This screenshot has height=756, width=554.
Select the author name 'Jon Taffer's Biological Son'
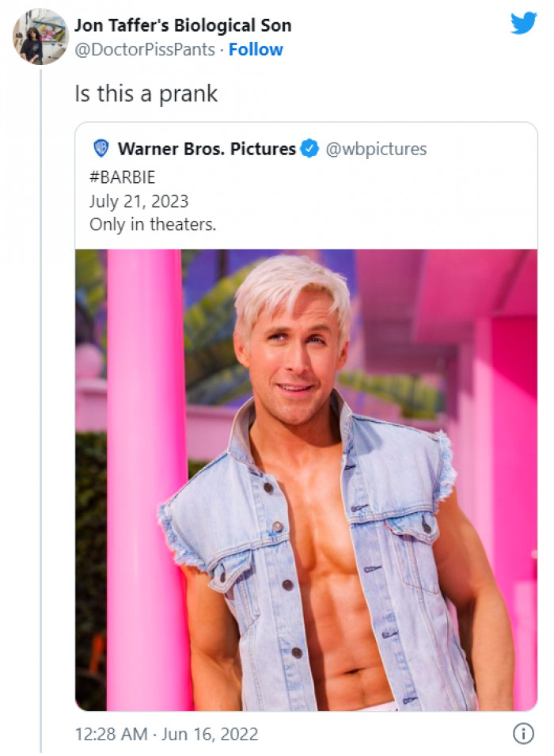[x=184, y=25]
